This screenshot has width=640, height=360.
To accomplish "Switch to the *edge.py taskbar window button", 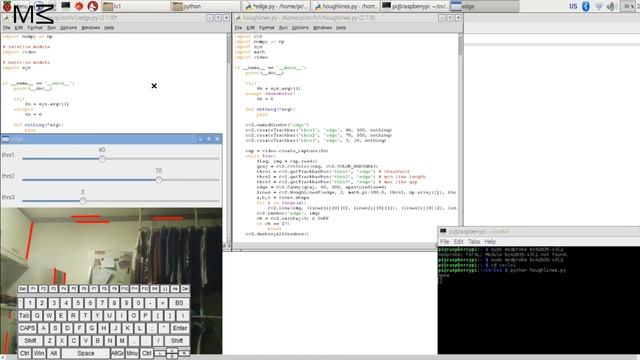I will coord(276,6).
